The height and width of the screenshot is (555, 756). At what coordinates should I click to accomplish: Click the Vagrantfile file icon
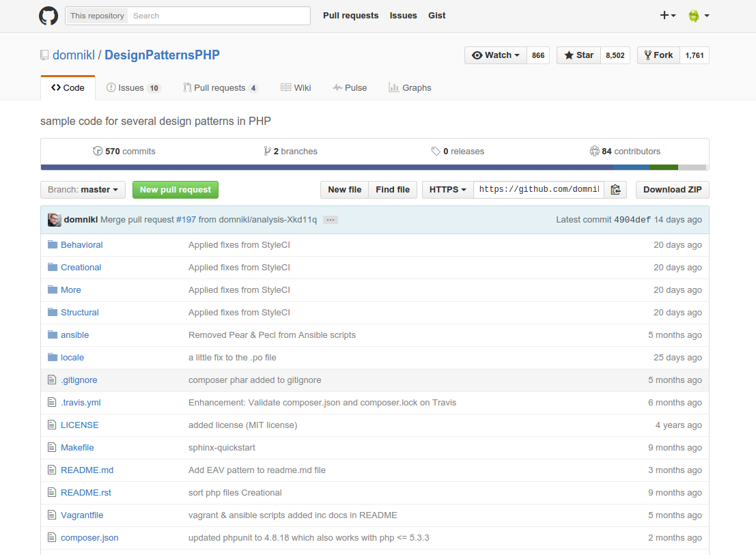52,515
